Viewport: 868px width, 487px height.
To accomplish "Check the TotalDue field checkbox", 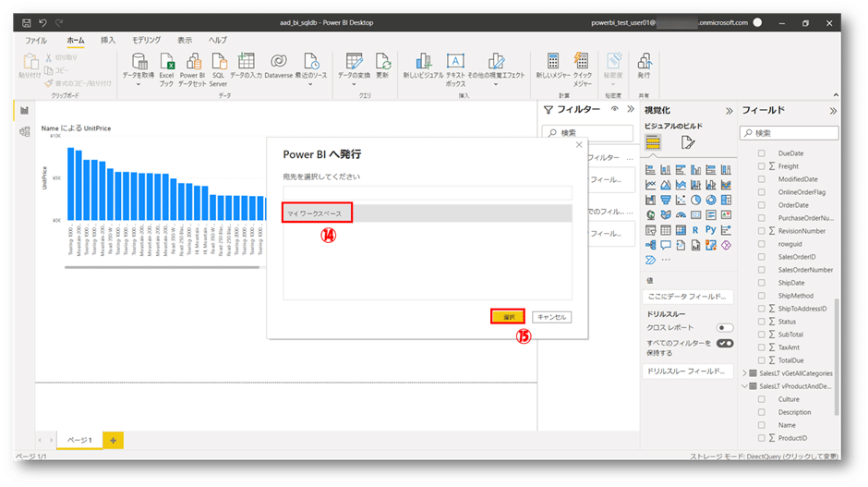I will coord(762,360).
